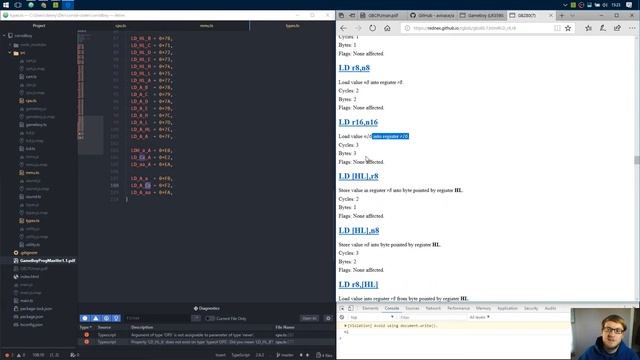Switch on Current File Only toggle
Screen dimensions: 640x360
coord(210,318)
